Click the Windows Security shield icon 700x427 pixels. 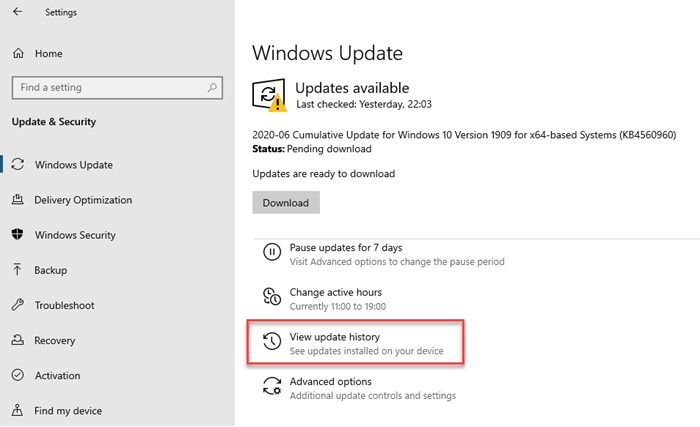[x=17, y=234]
